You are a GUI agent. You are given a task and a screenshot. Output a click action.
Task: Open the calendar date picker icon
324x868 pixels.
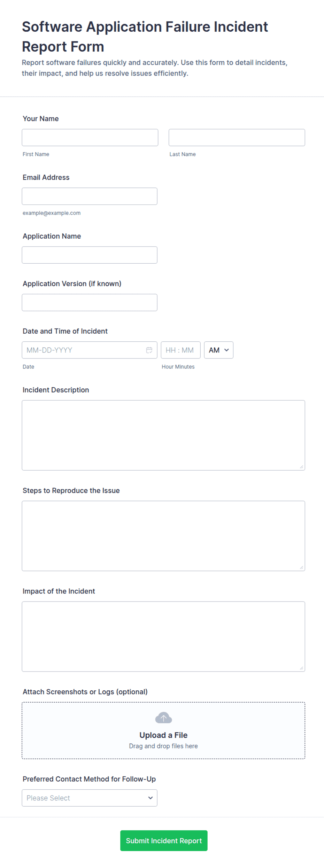coord(149,350)
